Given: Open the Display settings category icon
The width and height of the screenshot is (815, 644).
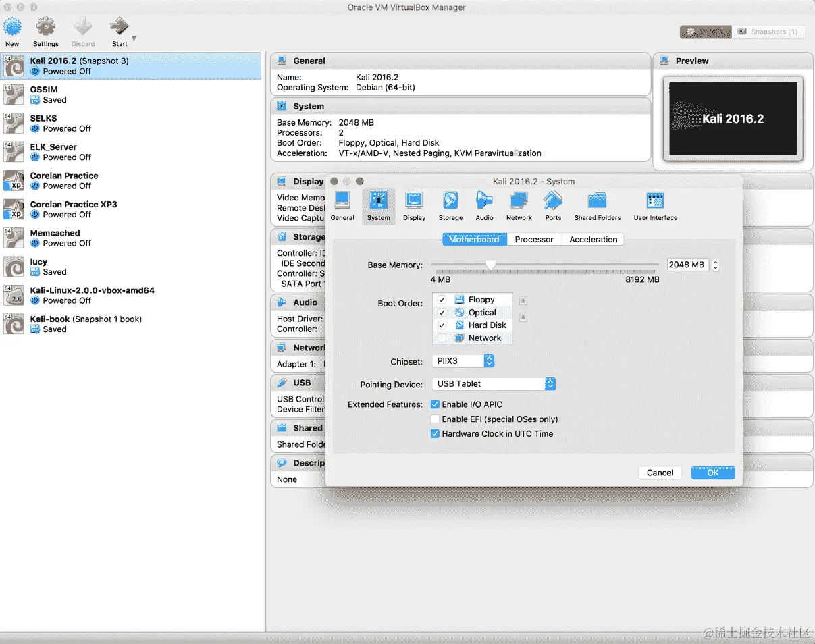Looking at the screenshot, I should point(414,201).
